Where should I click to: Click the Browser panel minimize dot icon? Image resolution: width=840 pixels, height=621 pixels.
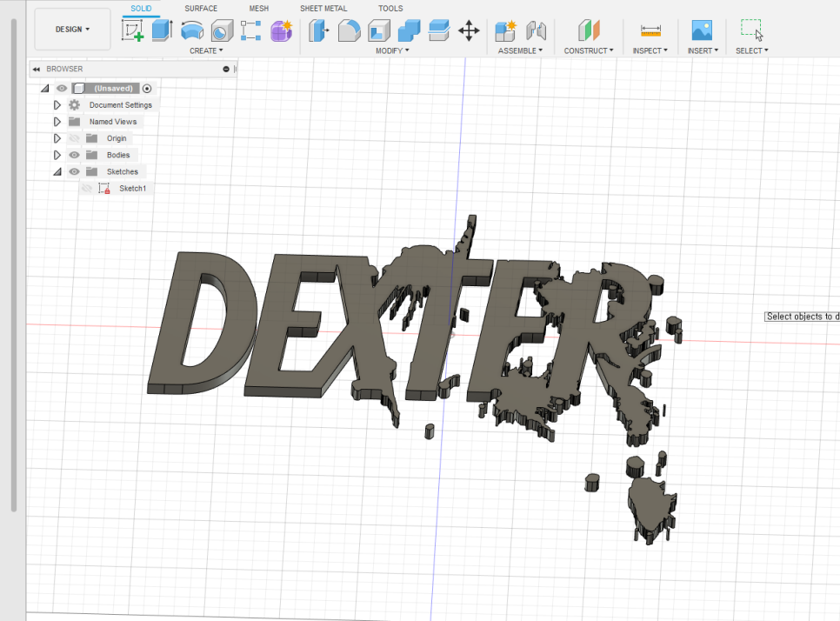click(x=226, y=69)
